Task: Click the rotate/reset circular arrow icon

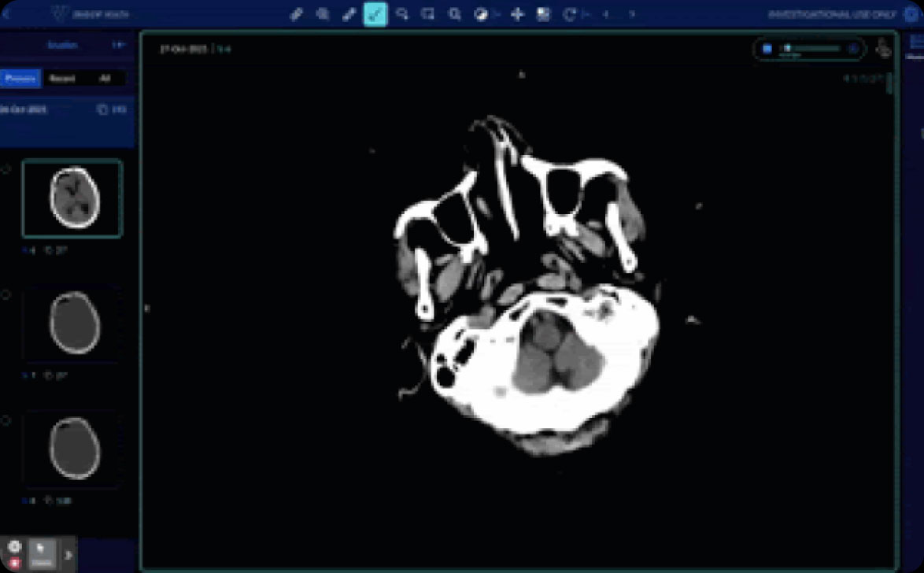Action: pyautogui.click(x=569, y=14)
